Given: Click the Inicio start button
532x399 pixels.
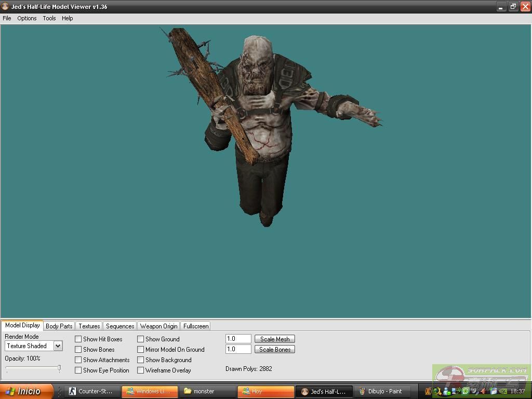Looking at the screenshot, I should pos(26,391).
